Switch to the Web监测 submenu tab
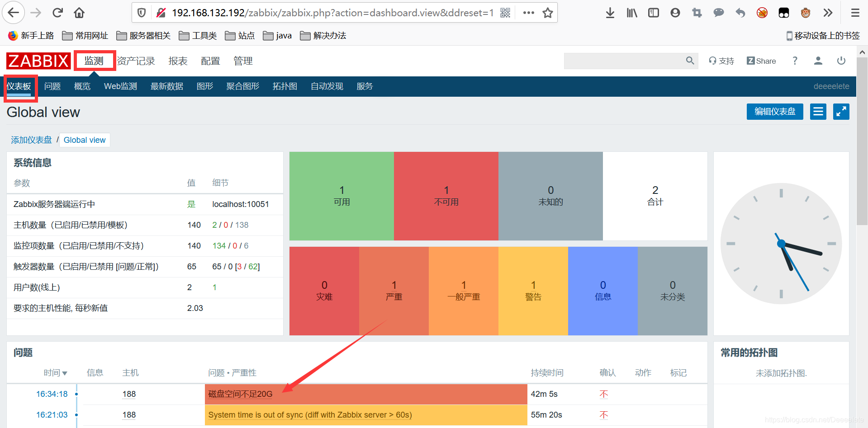This screenshot has width=868, height=428. tap(120, 86)
